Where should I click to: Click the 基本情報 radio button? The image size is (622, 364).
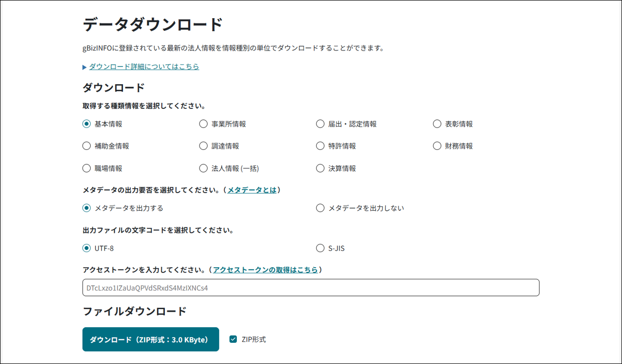(87, 123)
